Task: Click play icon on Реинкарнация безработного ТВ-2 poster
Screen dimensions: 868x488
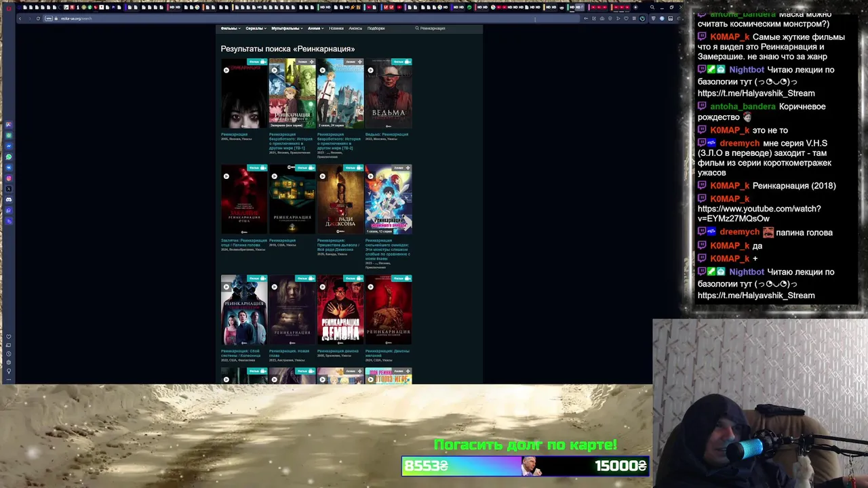Action: click(x=323, y=70)
